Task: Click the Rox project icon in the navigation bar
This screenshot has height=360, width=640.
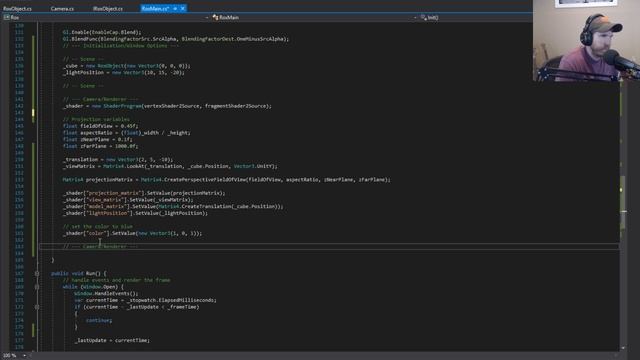Action: click(x=7, y=18)
